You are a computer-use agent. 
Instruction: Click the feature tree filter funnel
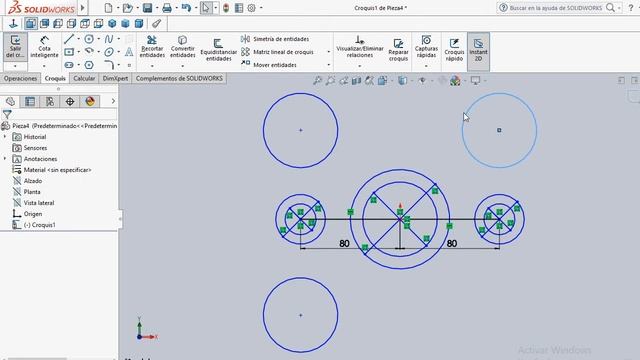[7, 114]
